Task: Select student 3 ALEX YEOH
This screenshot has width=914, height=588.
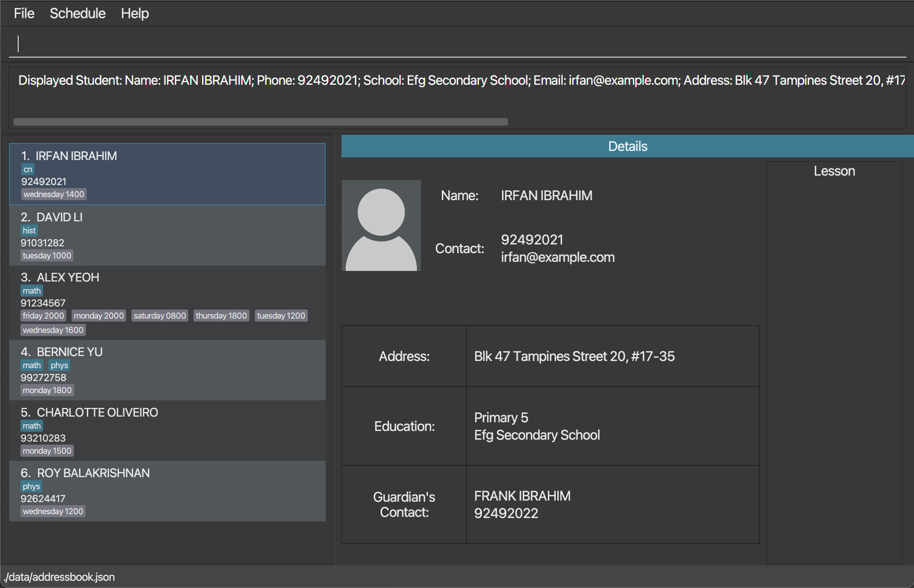Action: 167,303
